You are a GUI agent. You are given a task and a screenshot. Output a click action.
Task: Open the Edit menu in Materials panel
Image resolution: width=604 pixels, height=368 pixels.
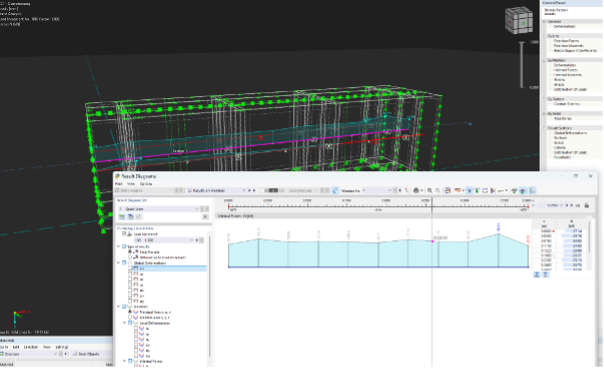[x=16, y=347]
